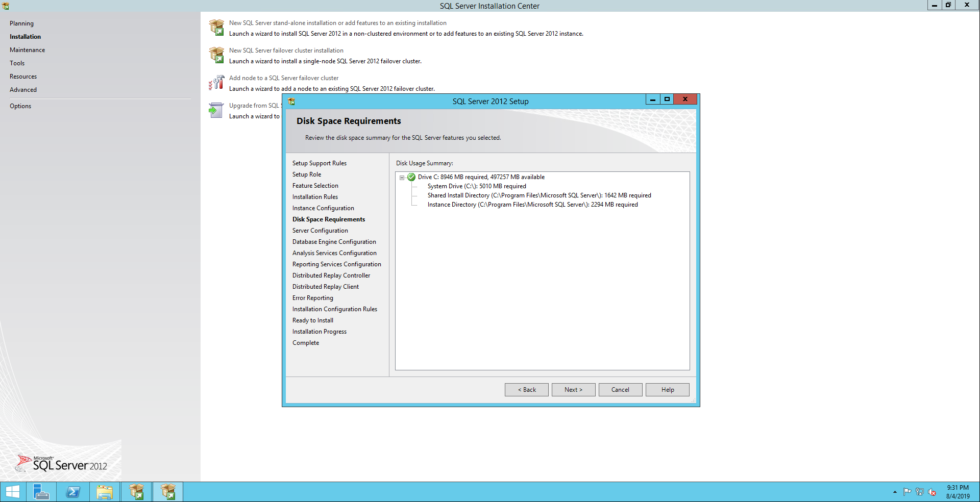Go back with the Back button

pos(526,390)
